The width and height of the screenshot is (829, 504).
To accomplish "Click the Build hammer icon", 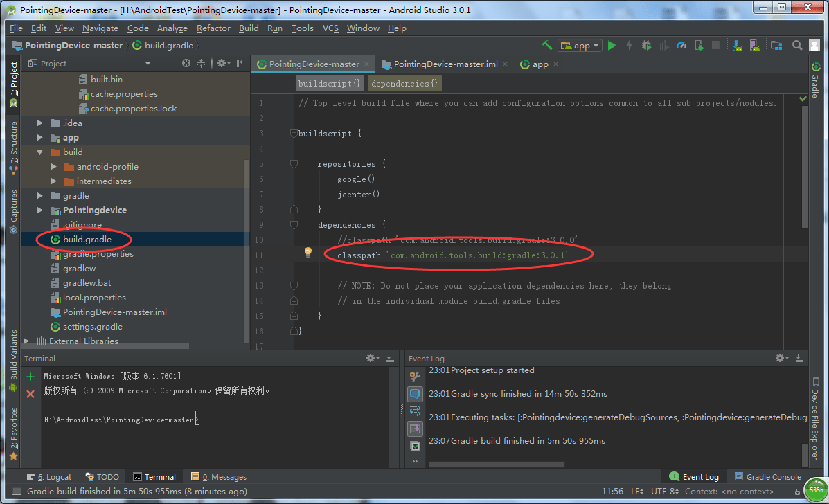I will (546, 44).
